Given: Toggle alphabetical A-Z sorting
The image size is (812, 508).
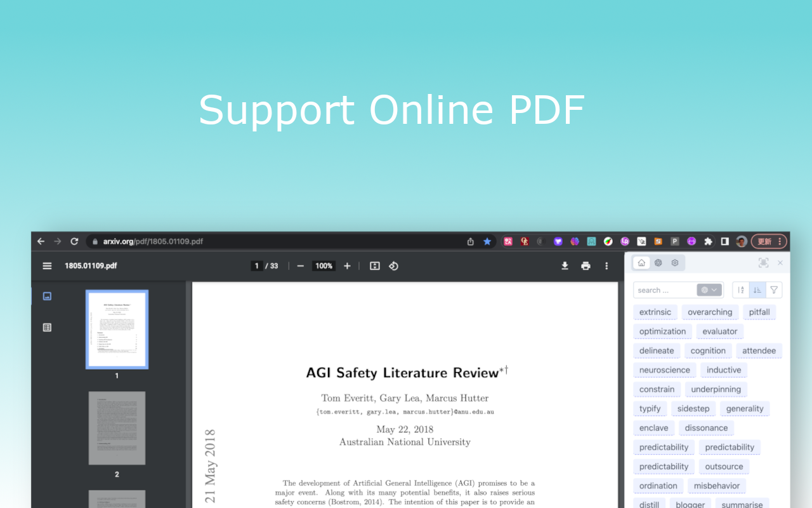Looking at the screenshot, I should click(x=741, y=290).
